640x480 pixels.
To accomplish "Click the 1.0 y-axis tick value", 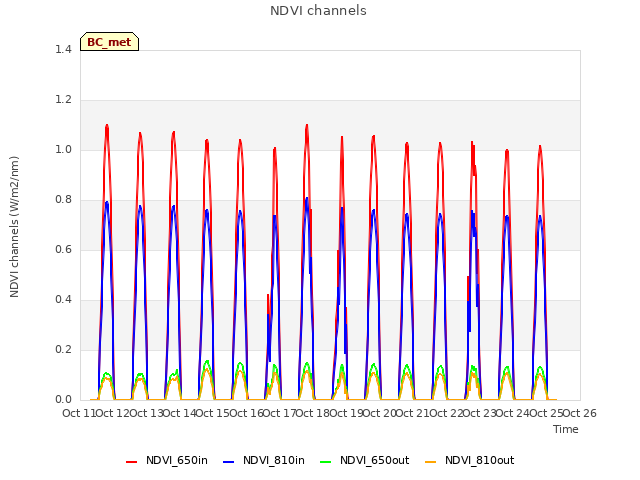I will pos(63,149).
